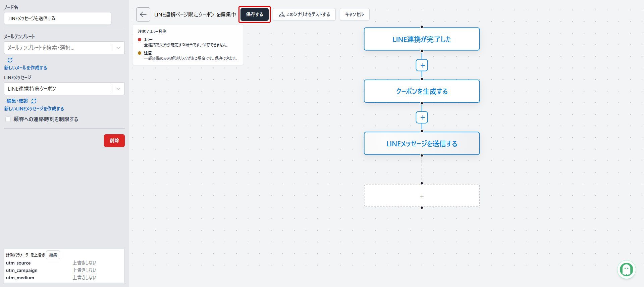Click the 保存する button
The image size is (644, 287).
point(255,14)
